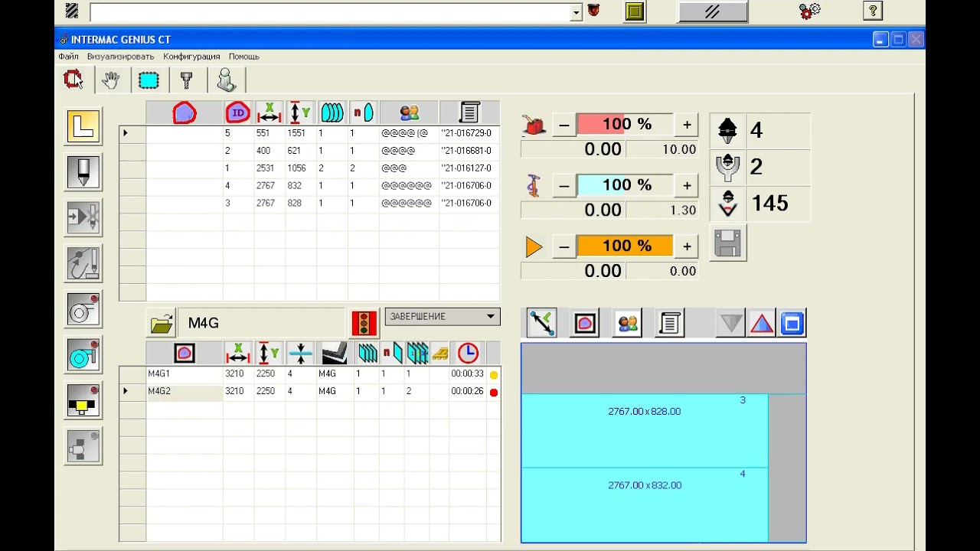Click the oil can speed icon
The image size is (980, 551).
534,125
